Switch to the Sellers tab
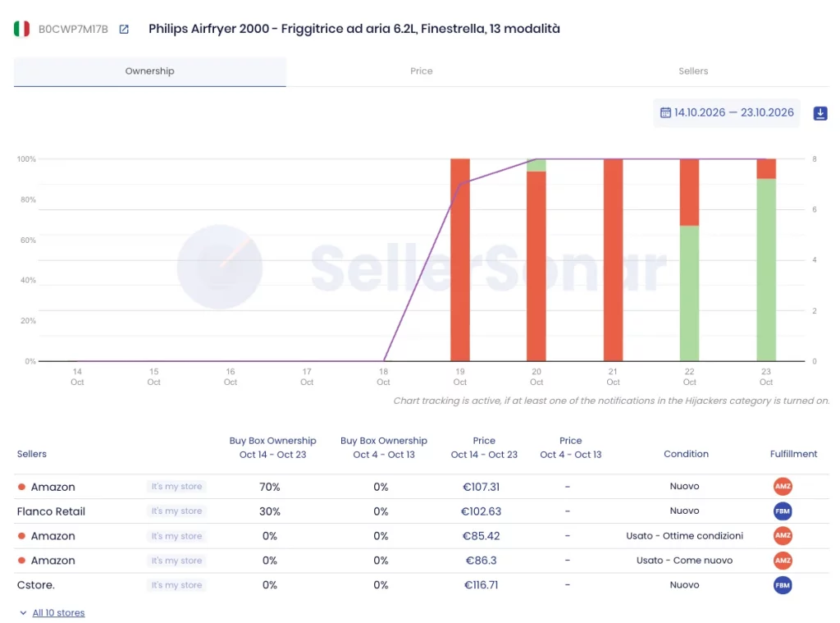The height and width of the screenshot is (623, 840). [693, 71]
